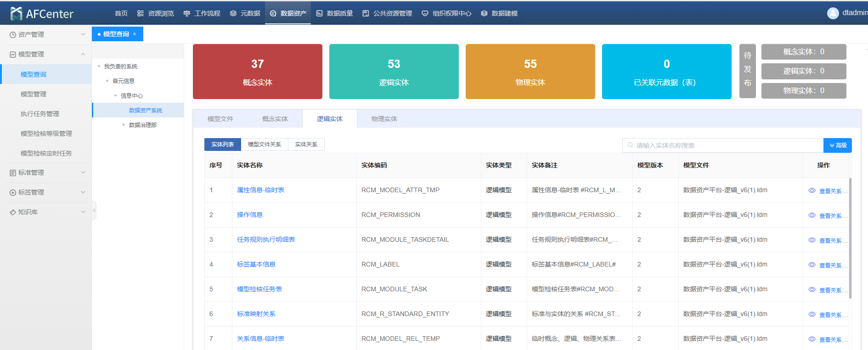The height and width of the screenshot is (350, 868).
Task: Click the dtadmin user avatar
Action: click(833, 13)
